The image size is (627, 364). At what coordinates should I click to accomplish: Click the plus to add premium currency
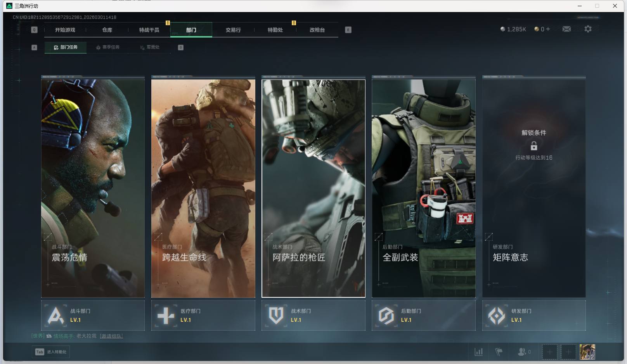(548, 29)
